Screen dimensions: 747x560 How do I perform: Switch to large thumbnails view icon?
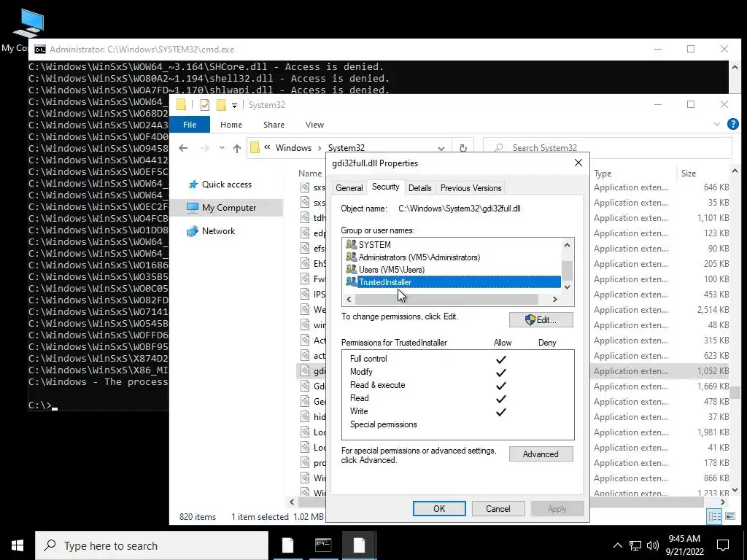click(x=729, y=517)
